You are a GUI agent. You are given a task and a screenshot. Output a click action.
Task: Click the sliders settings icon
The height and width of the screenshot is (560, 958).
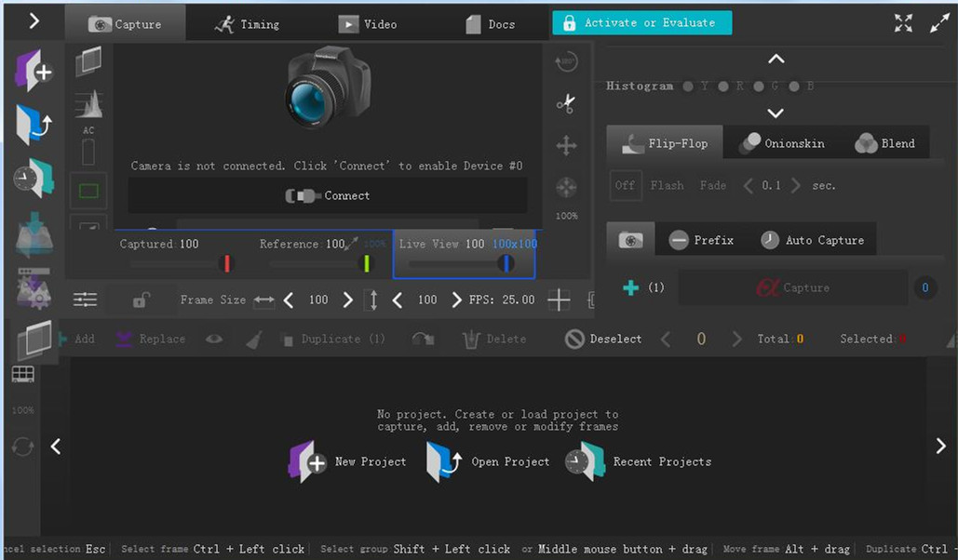tap(85, 300)
